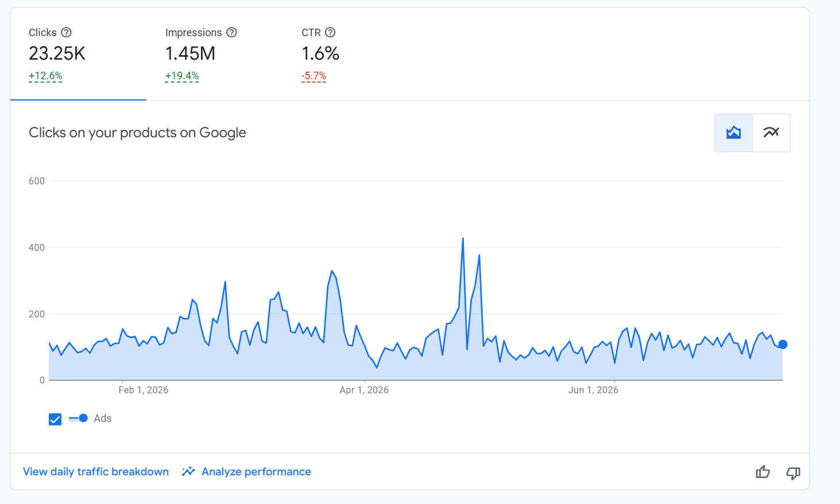The height and width of the screenshot is (504, 840).
Task: Click the 600 y-axis label
Action: 37,181
